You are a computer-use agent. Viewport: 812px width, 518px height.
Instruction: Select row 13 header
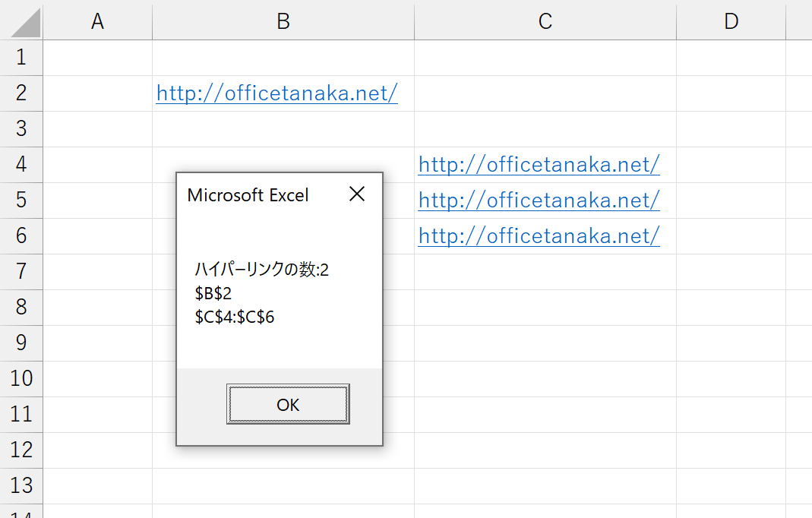click(x=21, y=486)
